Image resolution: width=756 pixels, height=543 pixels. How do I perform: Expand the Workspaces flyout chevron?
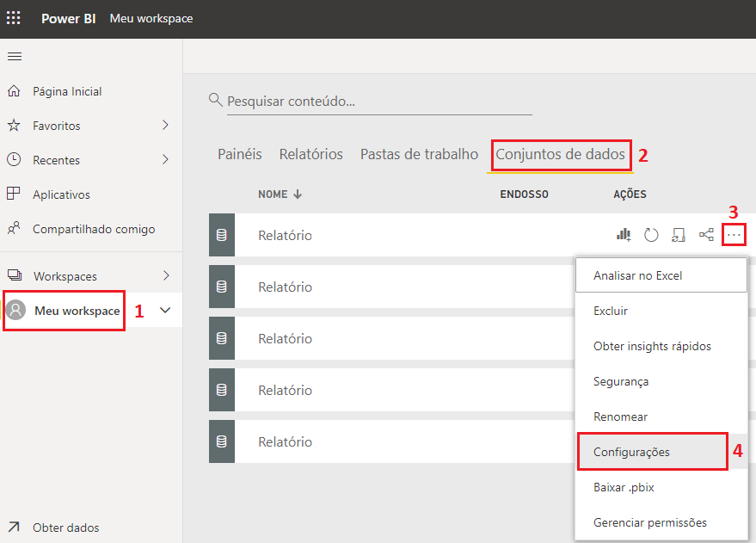click(165, 276)
